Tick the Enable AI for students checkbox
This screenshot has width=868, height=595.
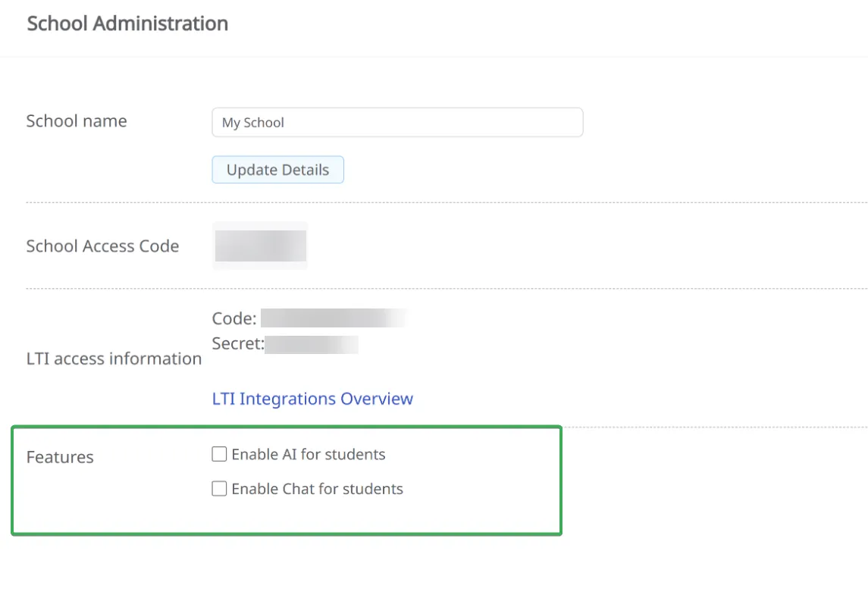[x=219, y=455]
